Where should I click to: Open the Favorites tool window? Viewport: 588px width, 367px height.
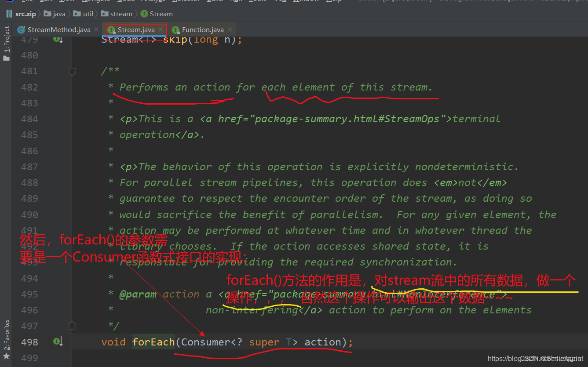pos(7,335)
